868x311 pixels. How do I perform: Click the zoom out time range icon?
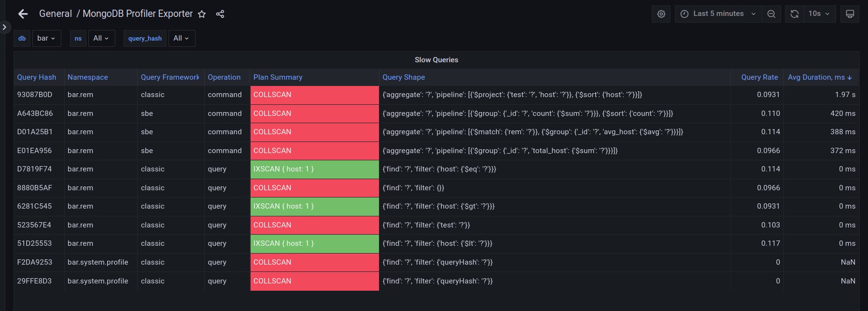[x=771, y=14]
